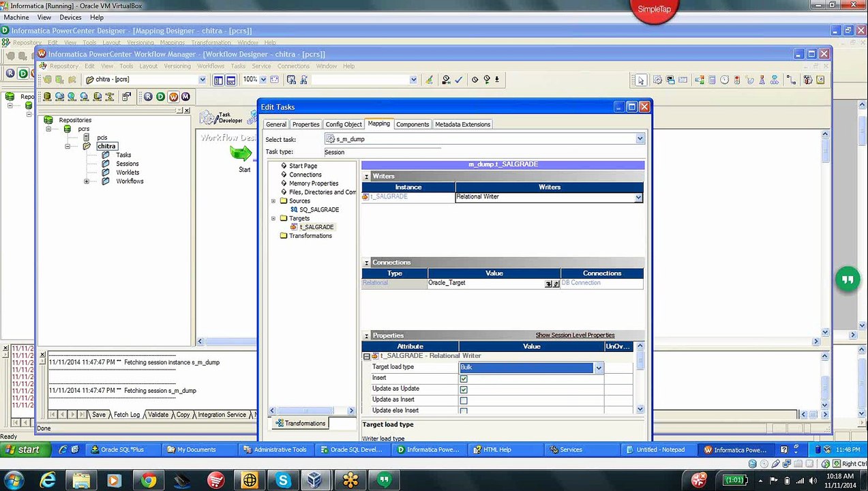Select the Workflow Manager 'W' toolbar icon
The image size is (868, 491).
(x=173, y=97)
